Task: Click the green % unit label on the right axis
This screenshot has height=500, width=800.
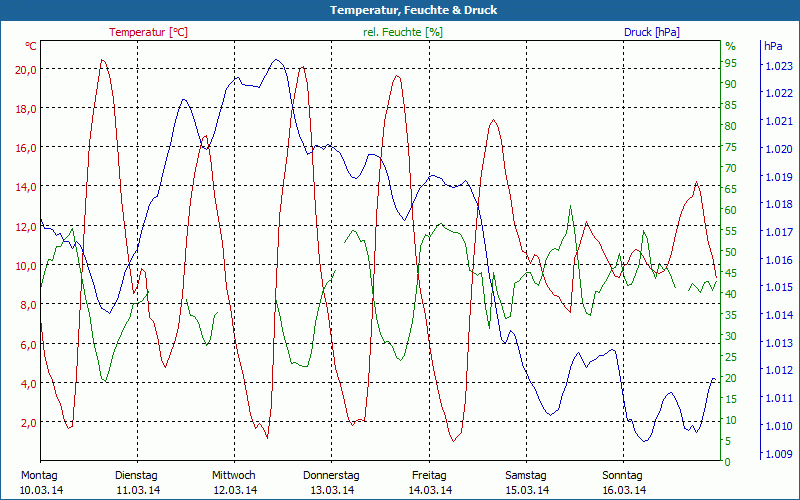Action: [730, 46]
